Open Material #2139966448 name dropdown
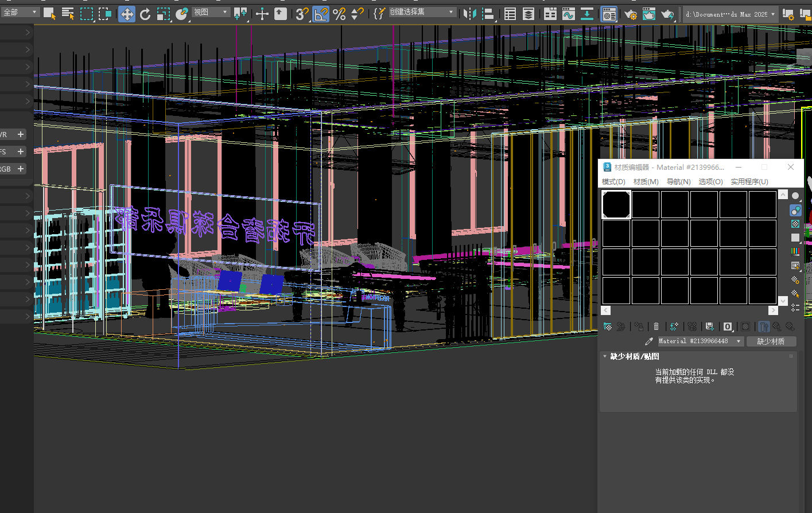This screenshot has height=513, width=812. tap(700, 341)
